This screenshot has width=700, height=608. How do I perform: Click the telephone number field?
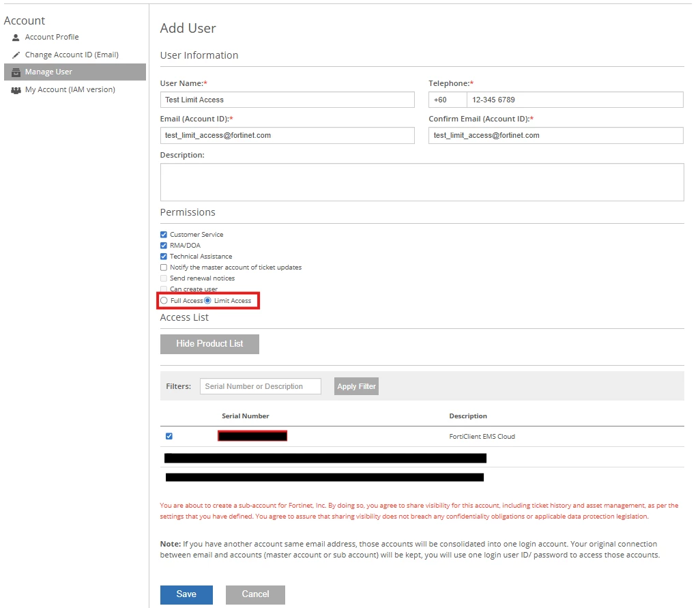click(575, 100)
